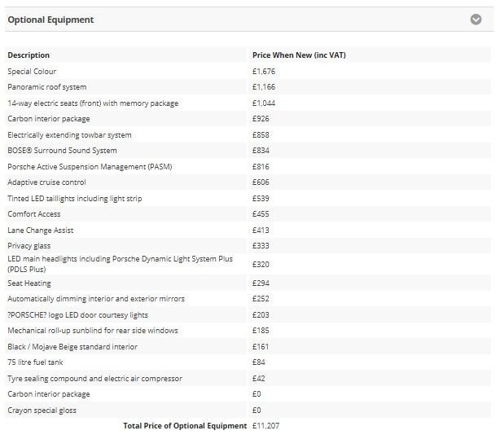Click the Optional Equipment panel heading
500x448 pixels.
(50, 20)
